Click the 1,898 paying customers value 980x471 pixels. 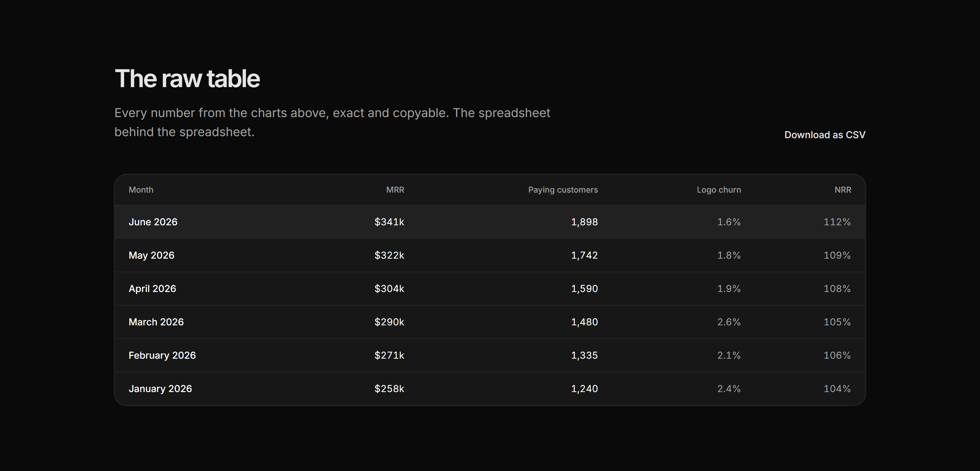pyautogui.click(x=584, y=222)
